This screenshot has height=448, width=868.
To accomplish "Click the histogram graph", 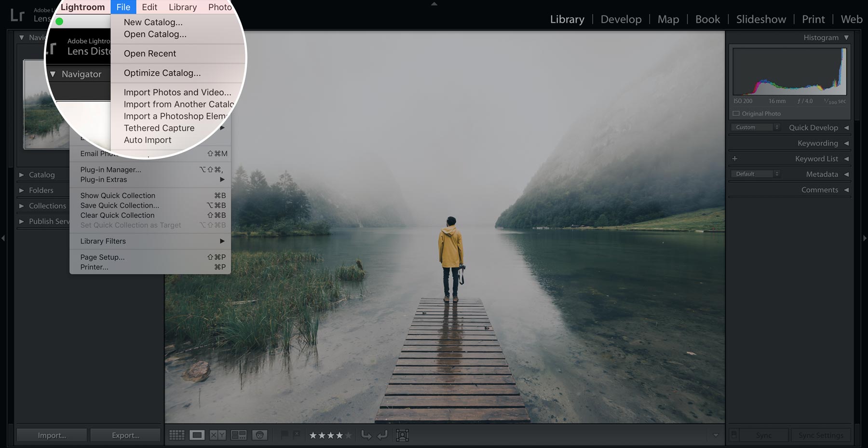I will 789,71.
